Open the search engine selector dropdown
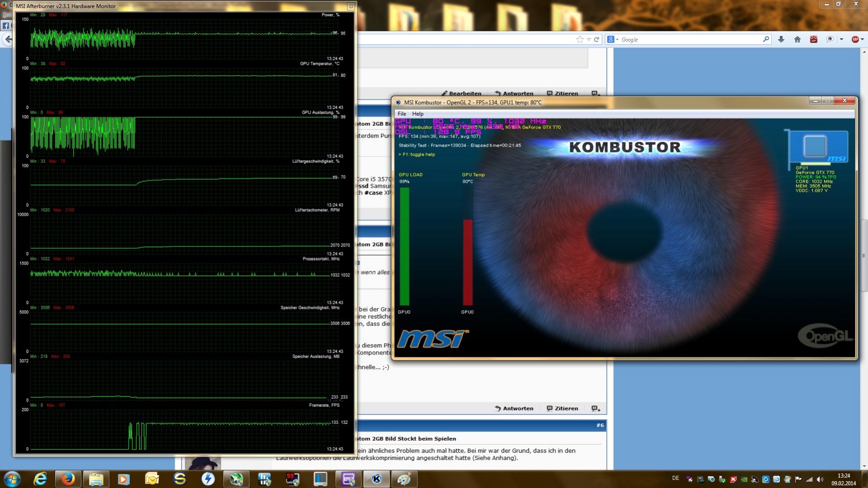Screen dimensions: 868x488 [x=613, y=39]
